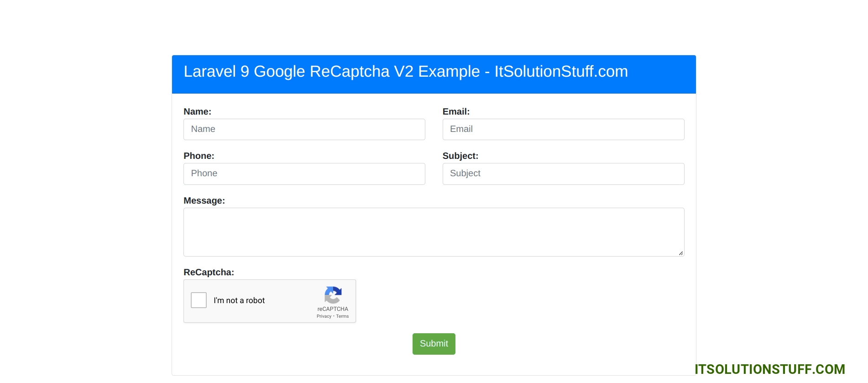
Task: Click the "Name:" field label
Action: 197,112
